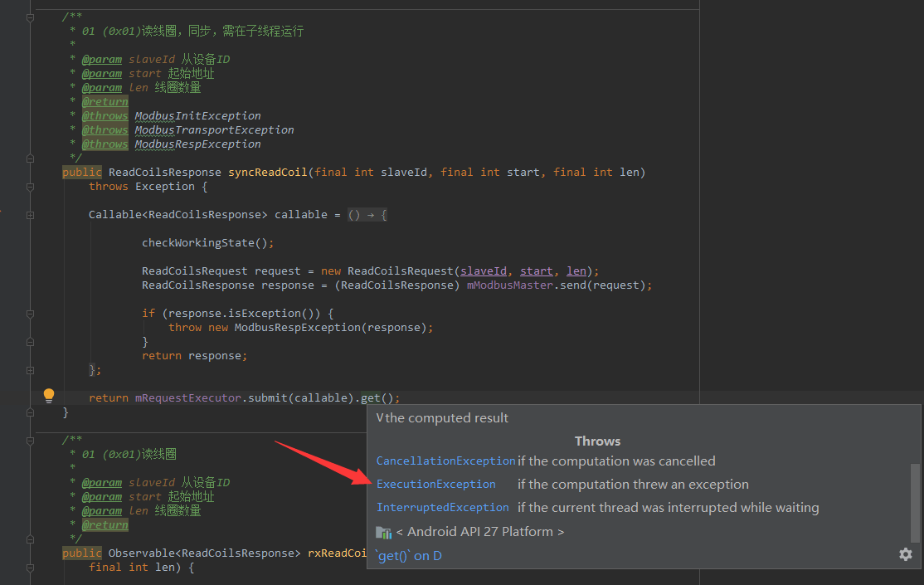
Task: Click the 'D' link in the popup footer
Action: pos(435,555)
